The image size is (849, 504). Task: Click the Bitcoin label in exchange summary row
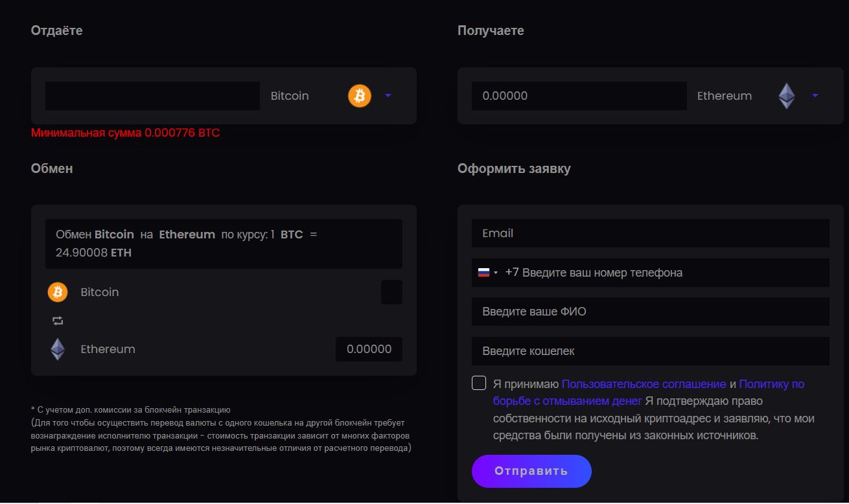(100, 292)
